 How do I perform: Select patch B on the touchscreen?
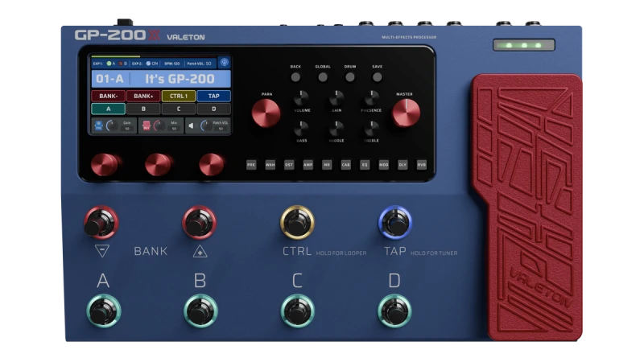(143, 109)
